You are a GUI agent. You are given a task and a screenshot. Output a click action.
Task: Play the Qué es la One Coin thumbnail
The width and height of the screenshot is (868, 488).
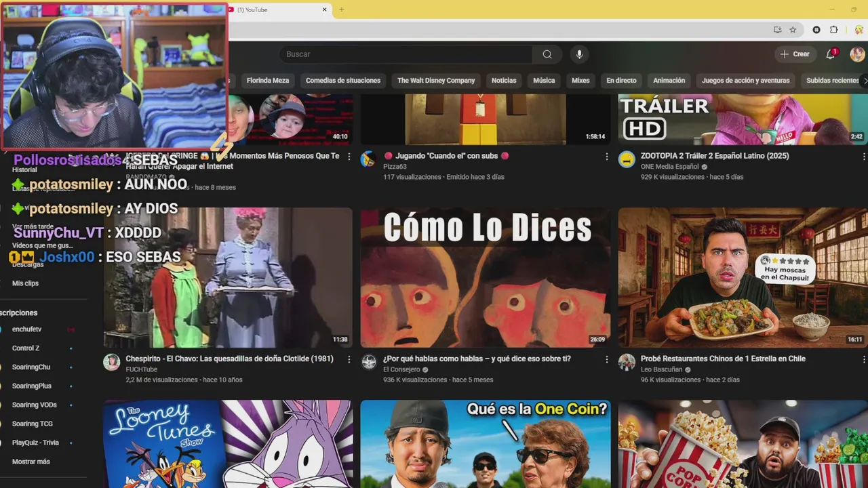(486, 444)
